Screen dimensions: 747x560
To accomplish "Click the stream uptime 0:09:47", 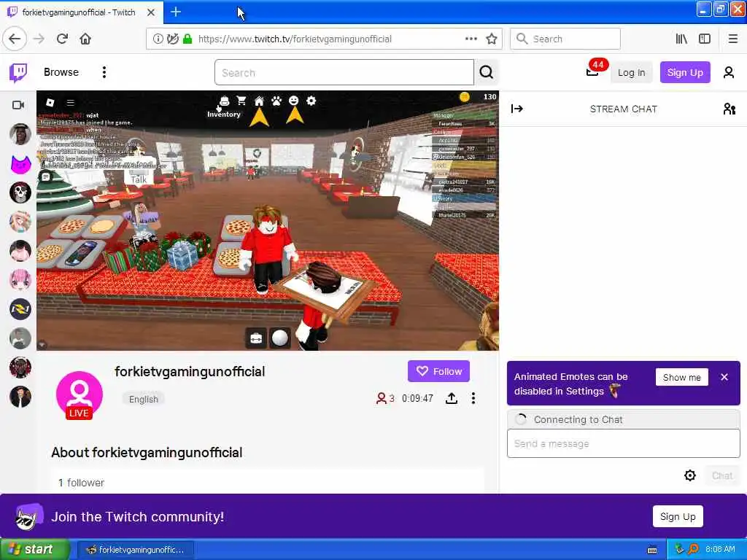I will 417,399.
